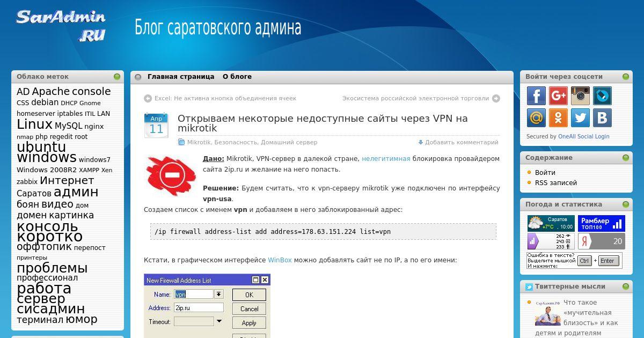Image resolution: width=644 pixels, height=338 pixels.
Task: Collapse the Погода и статистика widget green dot
Action: pyautogui.click(x=626, y=204)
